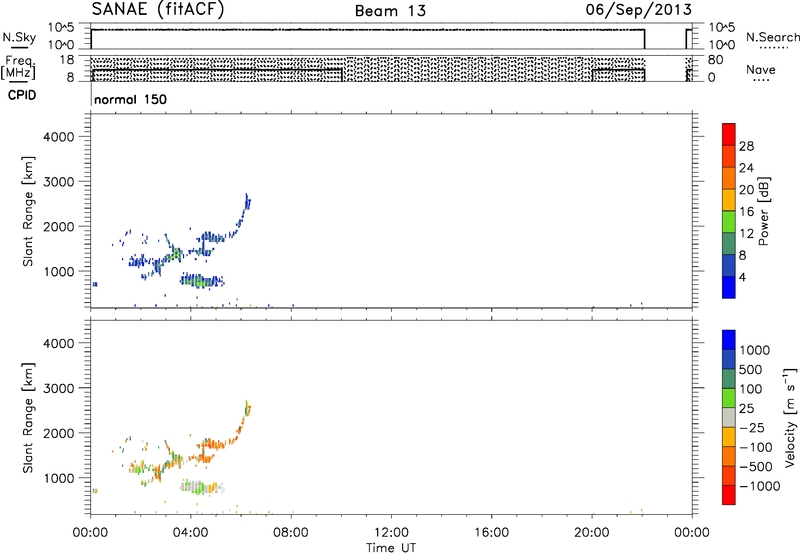Click the 'Freq. [MHz]' axis label
The height and width of the screenshot is (554, 800).
(18, 67)
